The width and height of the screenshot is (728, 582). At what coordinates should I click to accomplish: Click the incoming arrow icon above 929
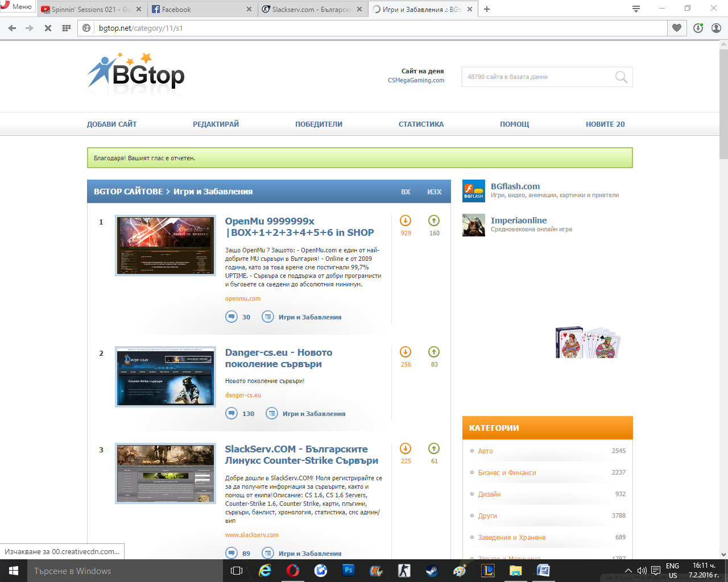pos(406,221)
